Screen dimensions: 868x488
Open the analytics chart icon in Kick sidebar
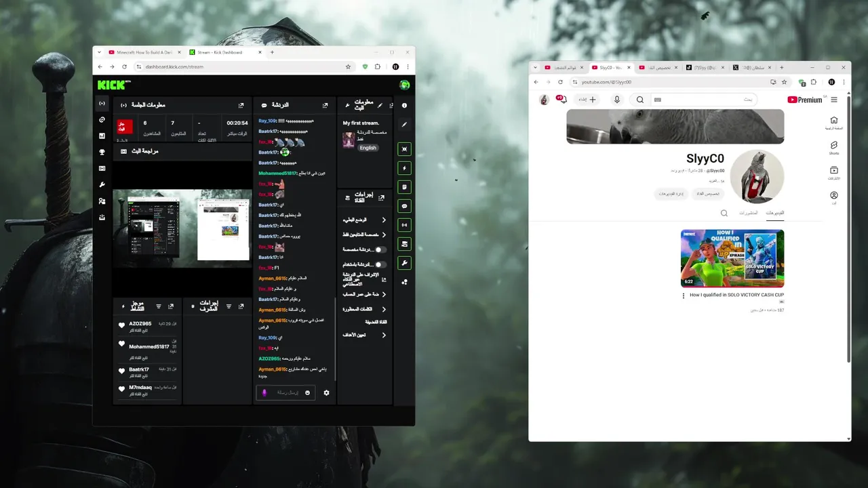(102, 136)
